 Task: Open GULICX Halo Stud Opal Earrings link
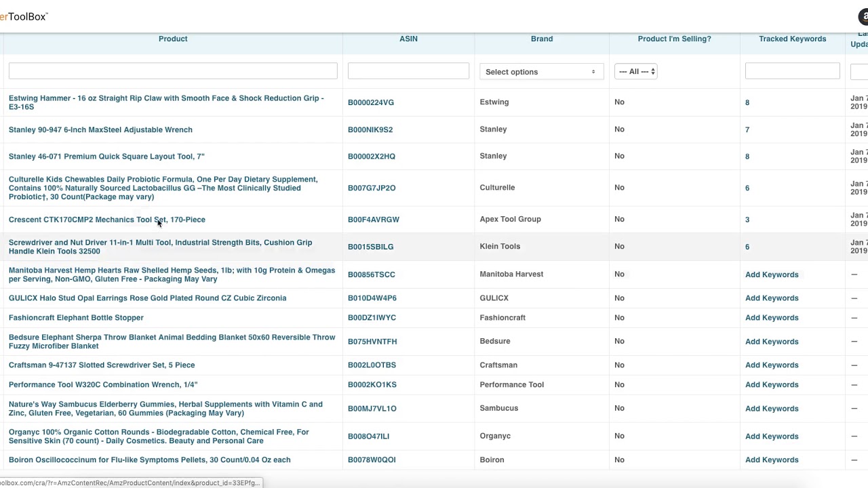point(147,298)
